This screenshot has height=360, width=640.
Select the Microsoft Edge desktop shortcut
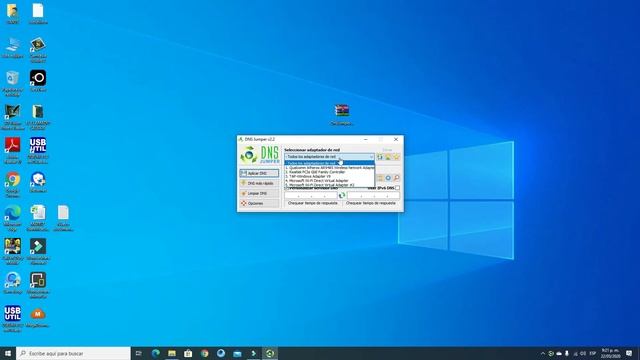(12, 213)
